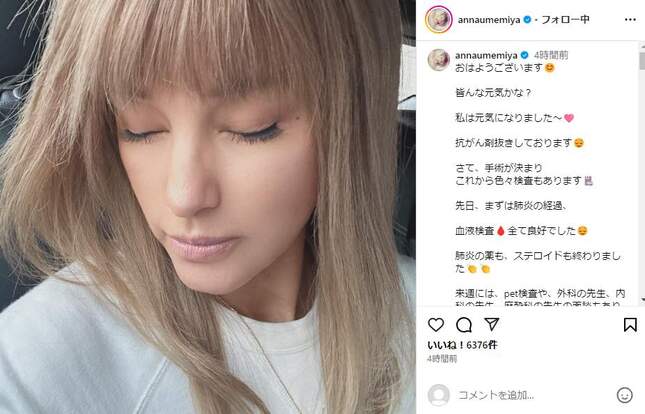
Task: Toggle the フォロー中 following status
Action: (x=565, y=19)
